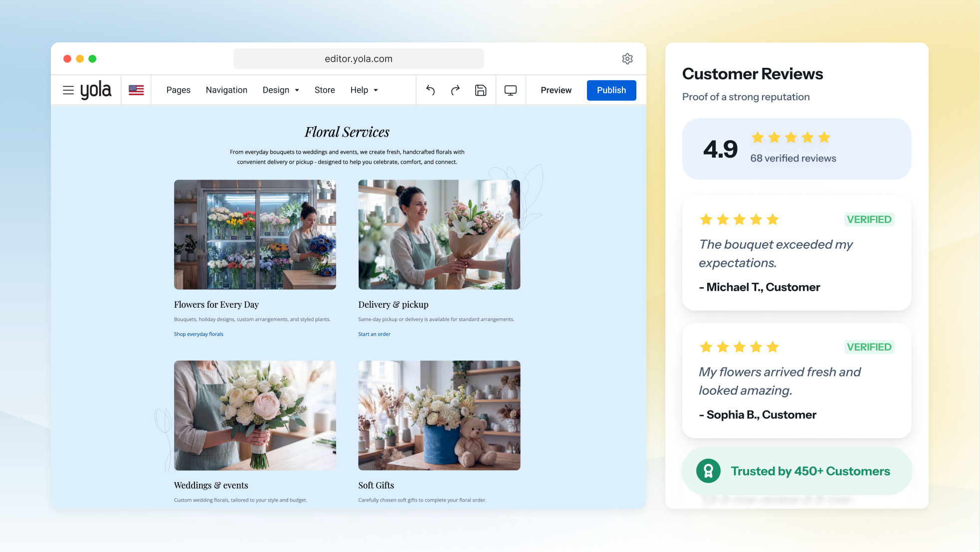Follow the Shop everyday florals link
Viewport: 980px width, 552px height.
pos(198,334)
